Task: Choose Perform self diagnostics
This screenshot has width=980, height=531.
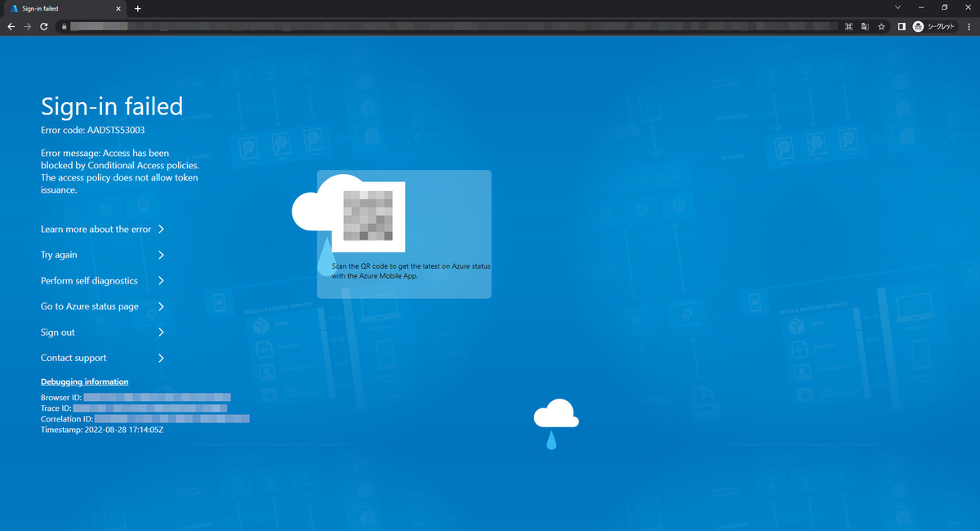Action: click(x=89, y=281)
